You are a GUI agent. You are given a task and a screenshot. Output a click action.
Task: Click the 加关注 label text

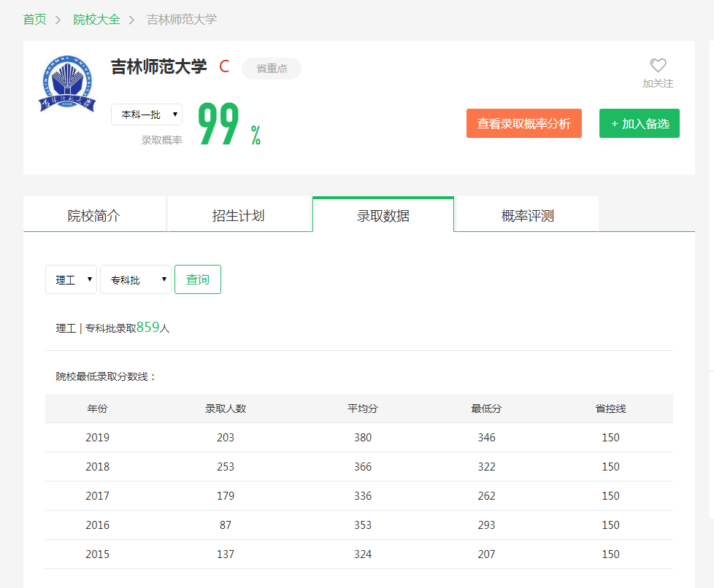(658, 83)
